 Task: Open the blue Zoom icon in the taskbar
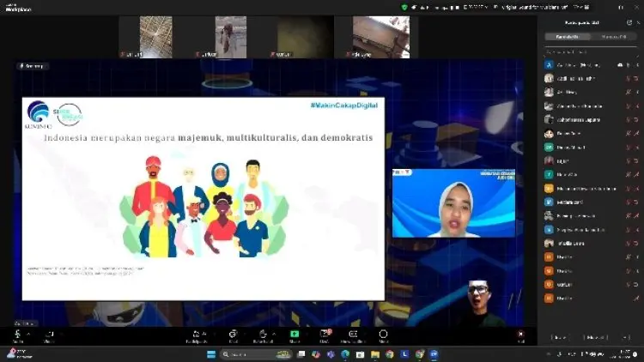point(434,354)
